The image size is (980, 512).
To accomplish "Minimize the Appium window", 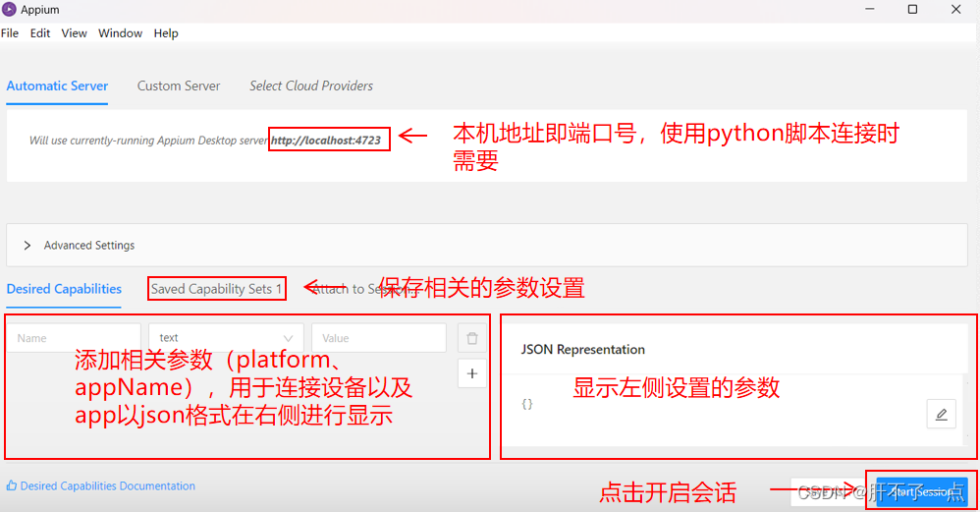I will pos(869,10).
